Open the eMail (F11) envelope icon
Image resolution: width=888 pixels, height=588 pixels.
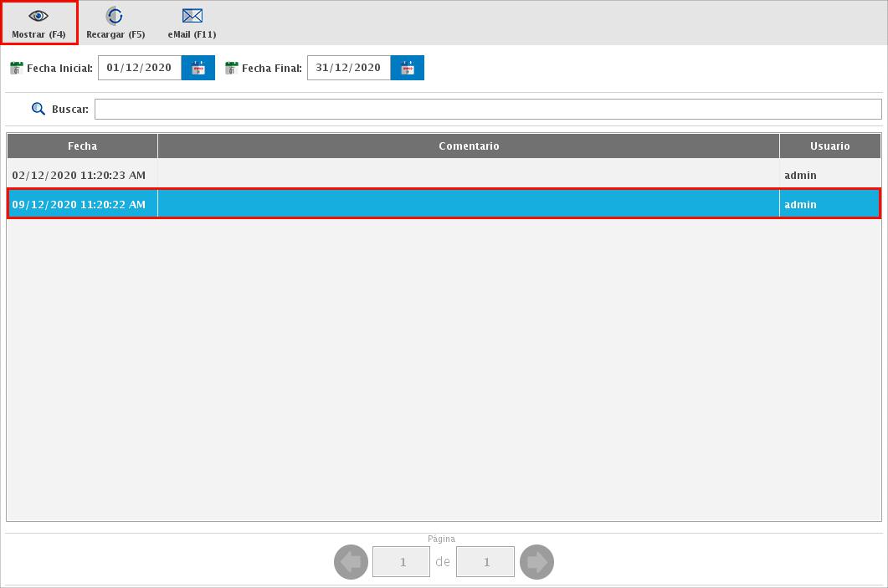point(192,16)
